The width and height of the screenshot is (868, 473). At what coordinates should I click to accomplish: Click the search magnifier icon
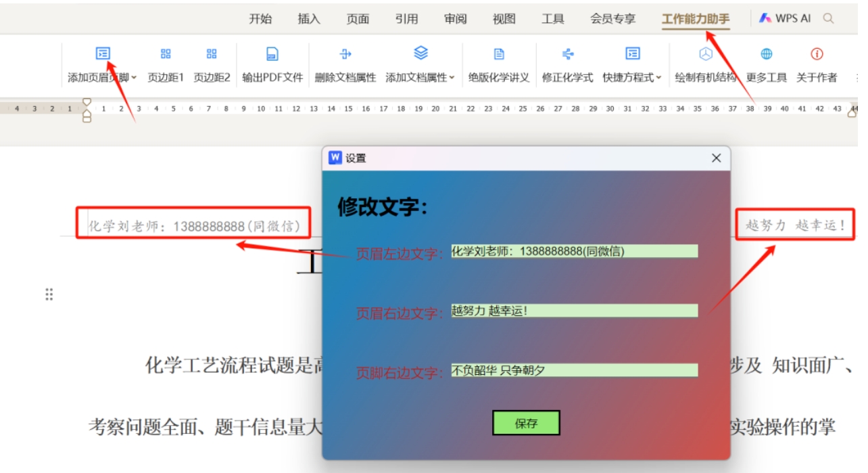[828, 19]
